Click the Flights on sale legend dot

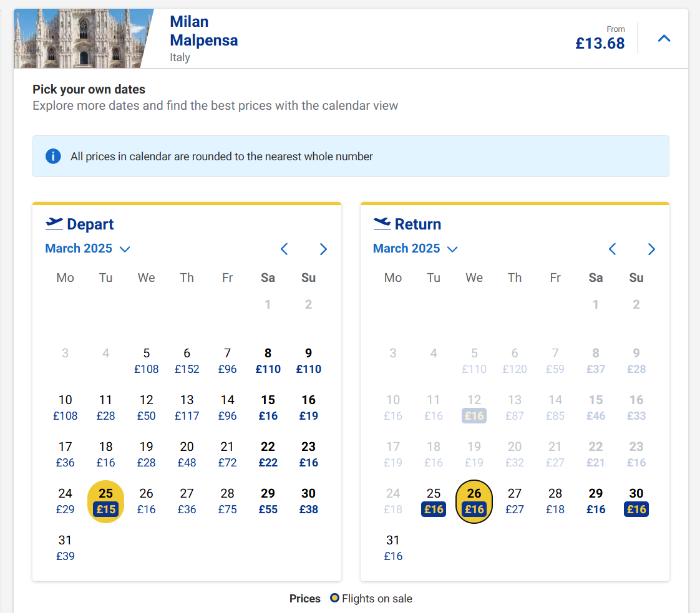click(x=334, y=598)
